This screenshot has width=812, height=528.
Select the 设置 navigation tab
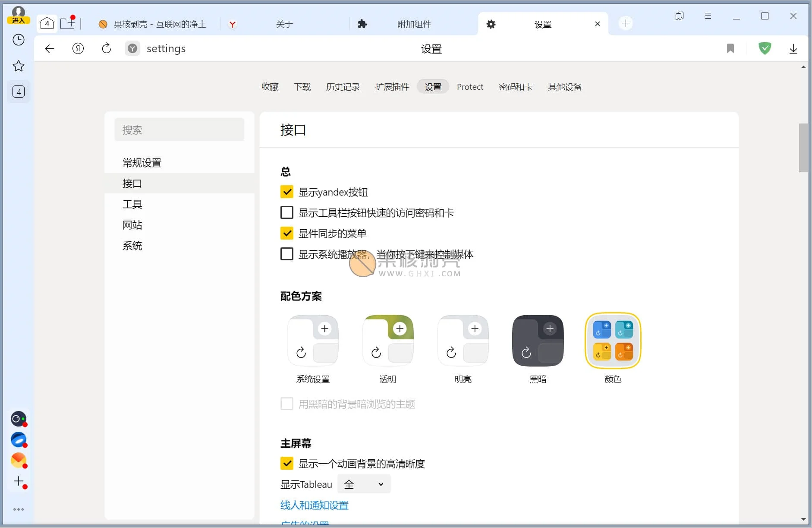point(433,87)
